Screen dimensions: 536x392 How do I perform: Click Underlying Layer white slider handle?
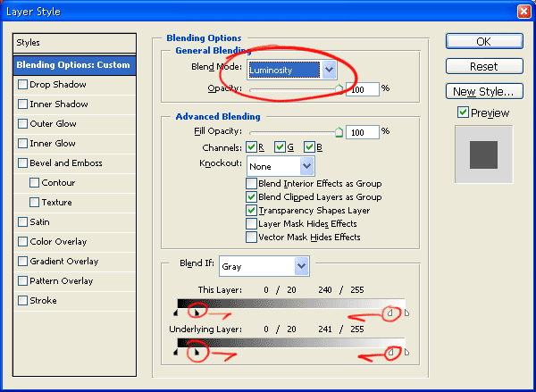[389, 353]
